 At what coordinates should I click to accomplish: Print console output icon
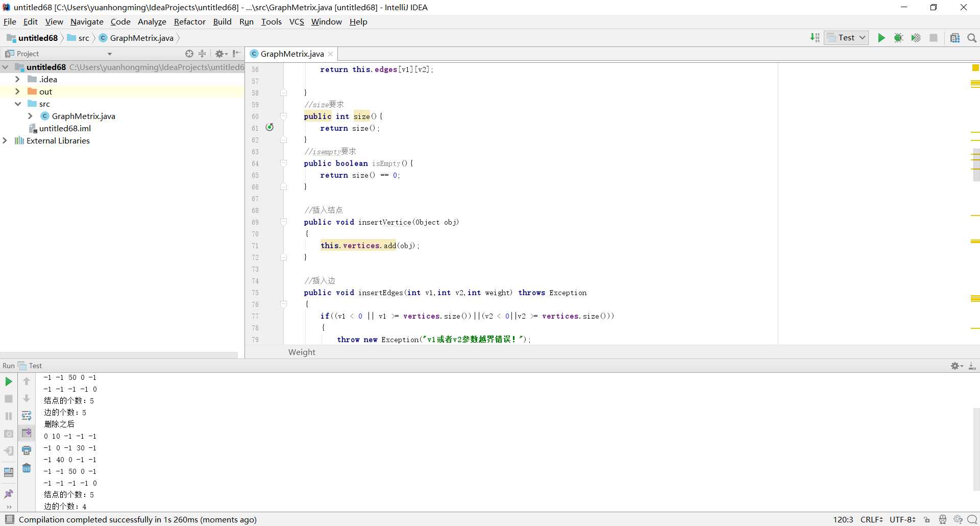pyautogui.click(x=27, y=450)
